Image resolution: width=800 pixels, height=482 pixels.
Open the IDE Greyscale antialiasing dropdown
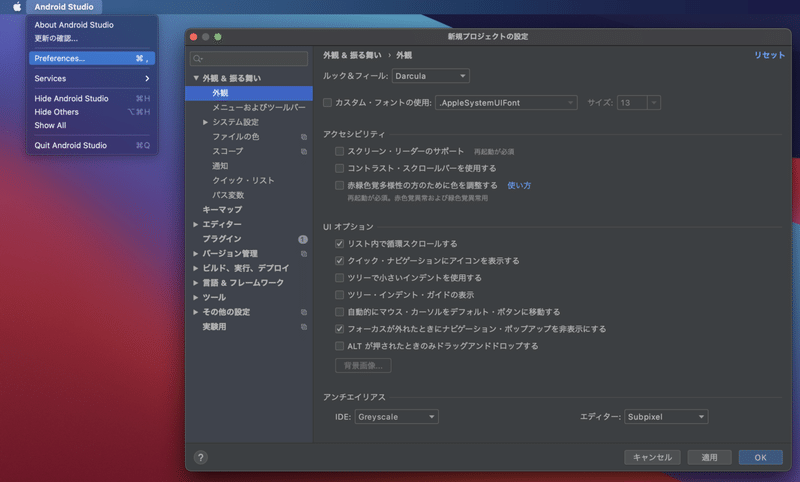tap(396, 417)
